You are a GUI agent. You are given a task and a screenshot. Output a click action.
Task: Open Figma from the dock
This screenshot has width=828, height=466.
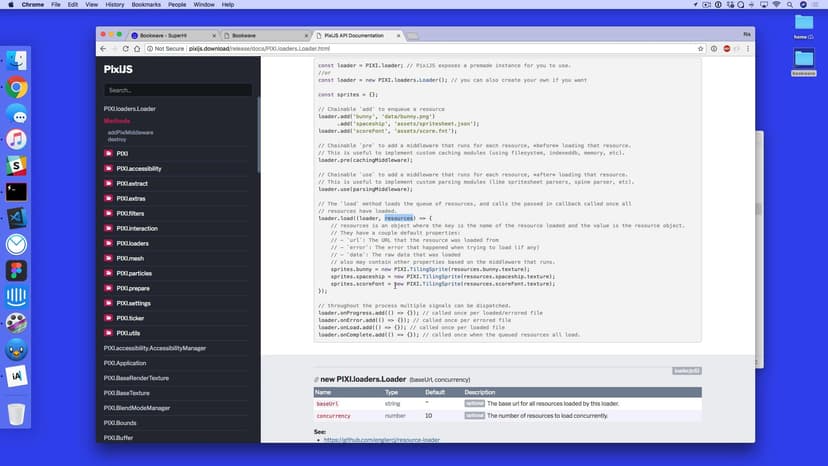point(16,271)
